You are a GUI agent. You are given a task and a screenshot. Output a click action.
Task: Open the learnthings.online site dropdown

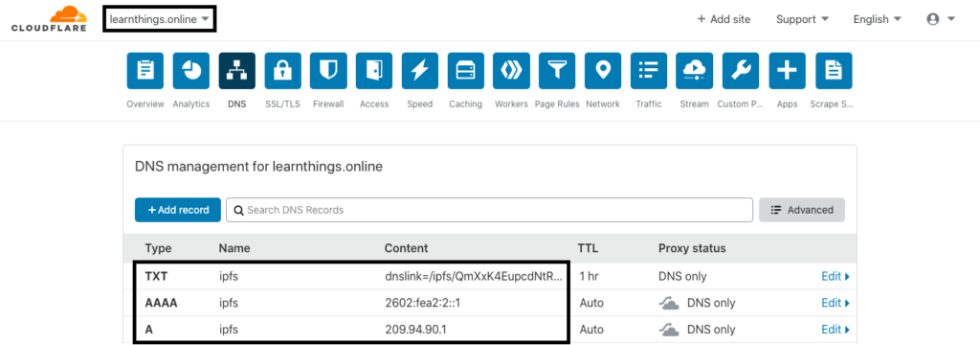(159, 19)
